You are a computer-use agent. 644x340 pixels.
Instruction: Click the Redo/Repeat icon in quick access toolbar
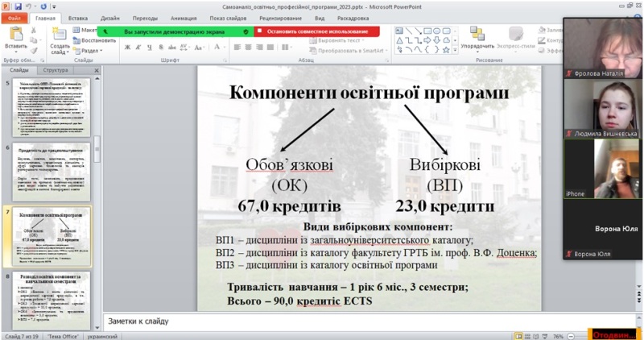coord(43,6)
